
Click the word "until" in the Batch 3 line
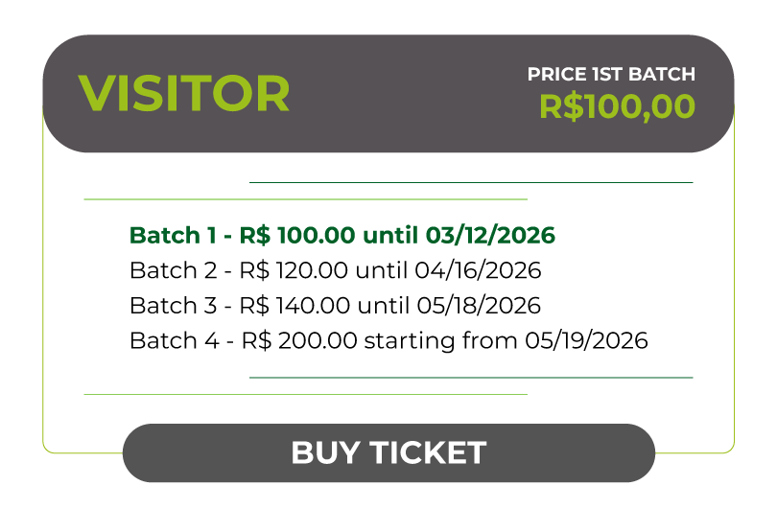[381, 306]
